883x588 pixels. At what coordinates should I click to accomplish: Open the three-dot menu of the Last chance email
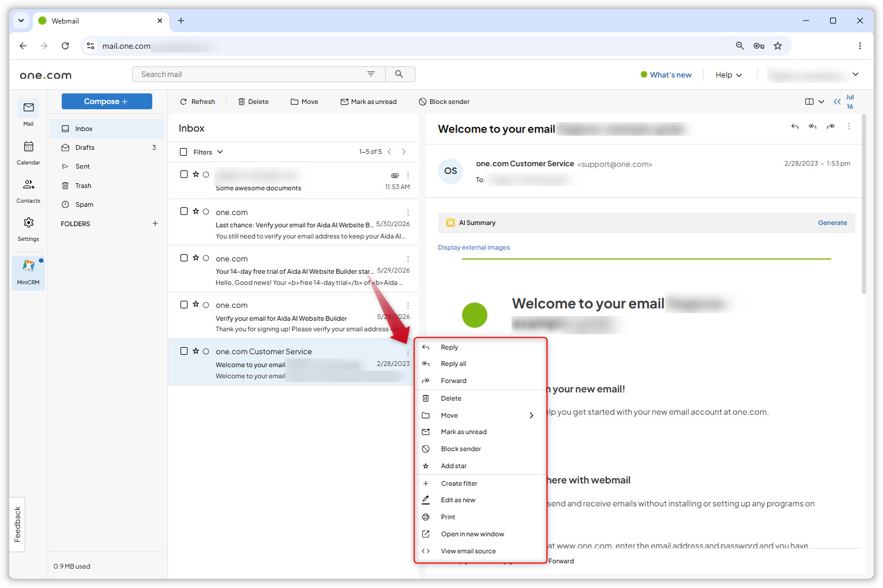(408, 213)
